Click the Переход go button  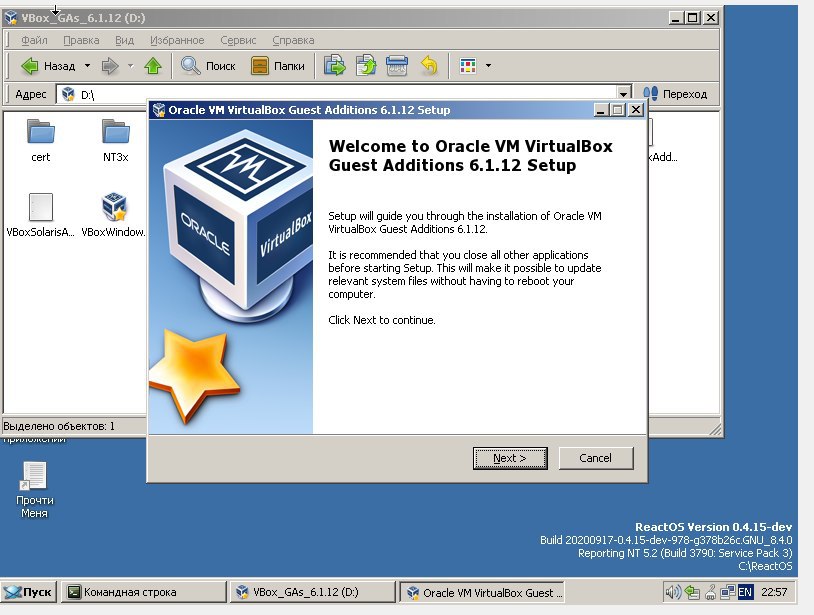click(675, 94)
